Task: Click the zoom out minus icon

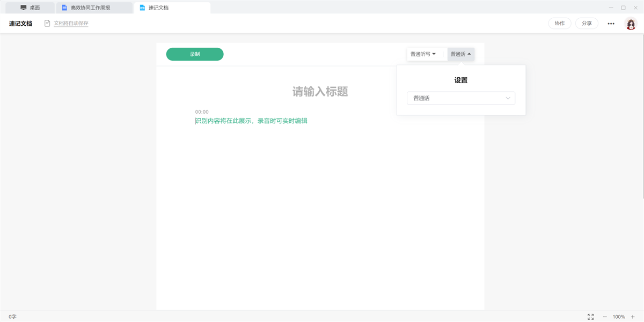Action: click(605, 317)
